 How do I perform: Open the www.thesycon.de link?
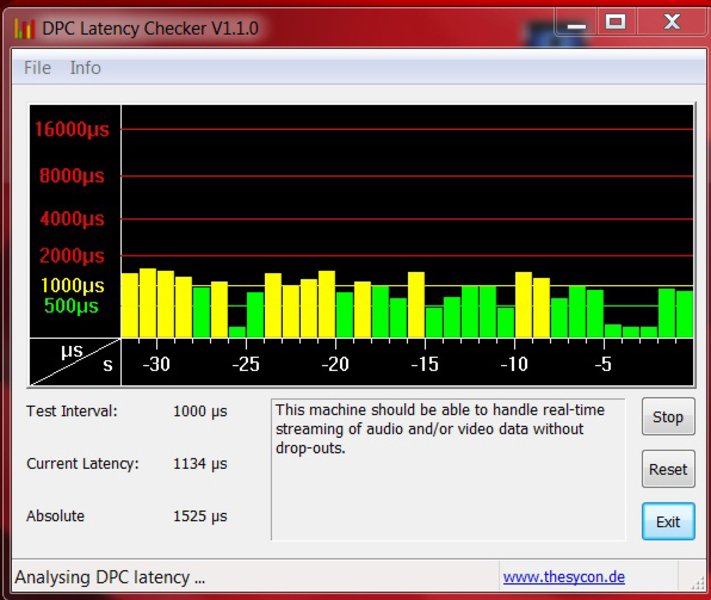(x=564, y=577)
